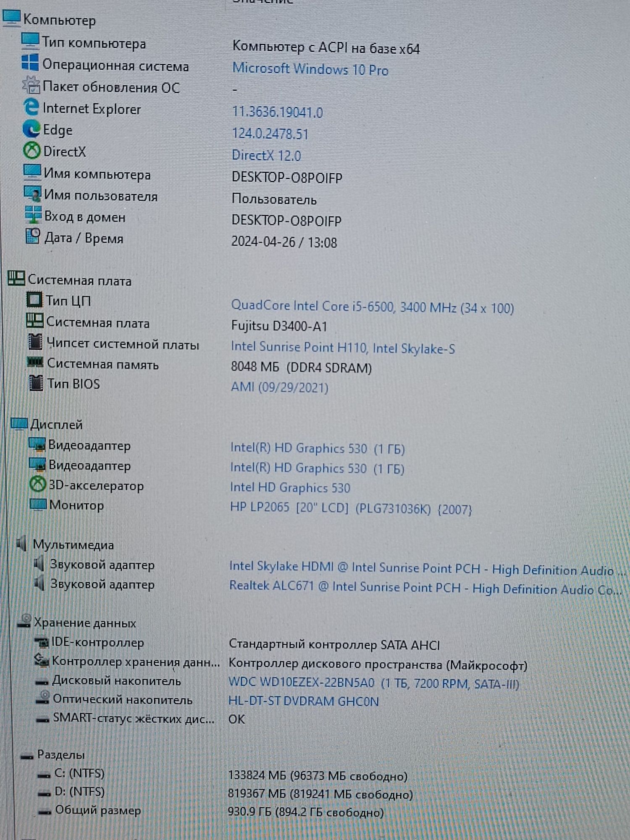Click the Компьютер section monitor icon
630x840 pixels.
coord(11,18)
